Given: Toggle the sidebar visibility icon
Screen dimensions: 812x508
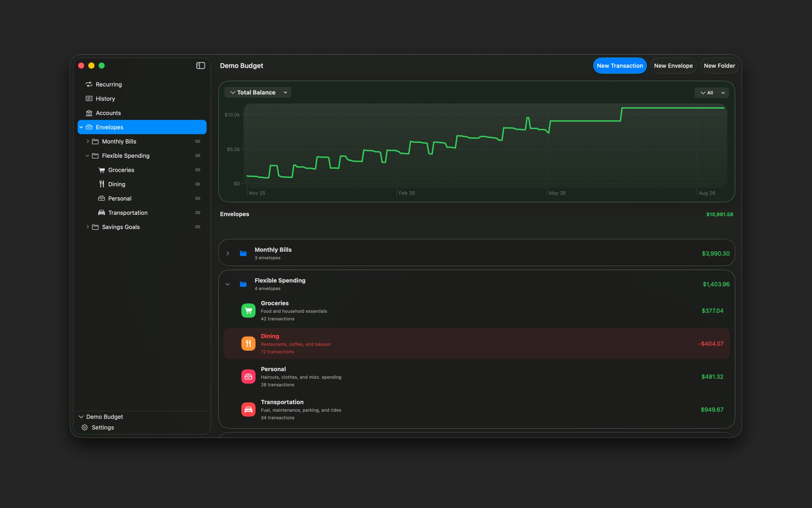Looking at the screenshot, I should [x=200, y=65].
